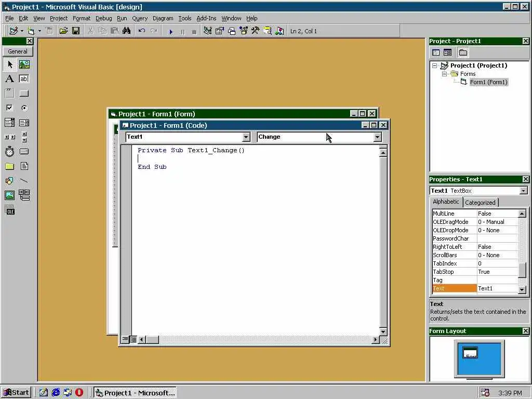Click Project1 - Microsoft taskbar button
The image size is (532, 399).
[x=135, y=393]
